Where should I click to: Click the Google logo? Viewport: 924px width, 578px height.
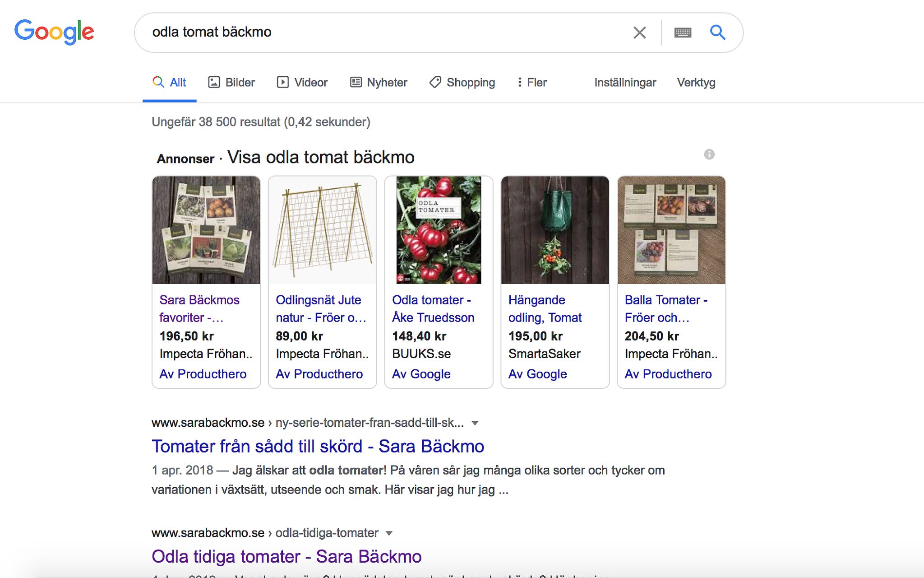pyautogui.click(x=54, y=32)
